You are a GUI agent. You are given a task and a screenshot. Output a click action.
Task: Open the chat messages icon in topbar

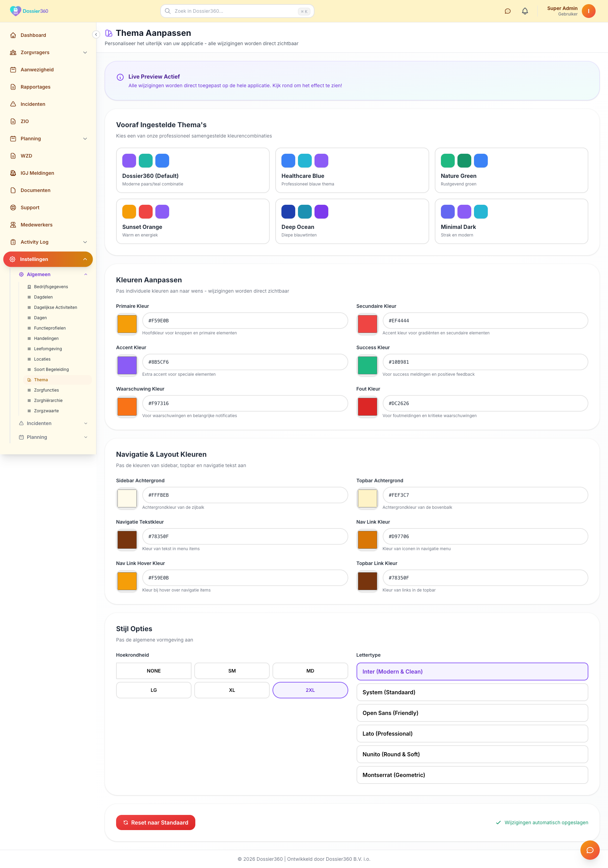pyautogui.click(x=507, y=11)
